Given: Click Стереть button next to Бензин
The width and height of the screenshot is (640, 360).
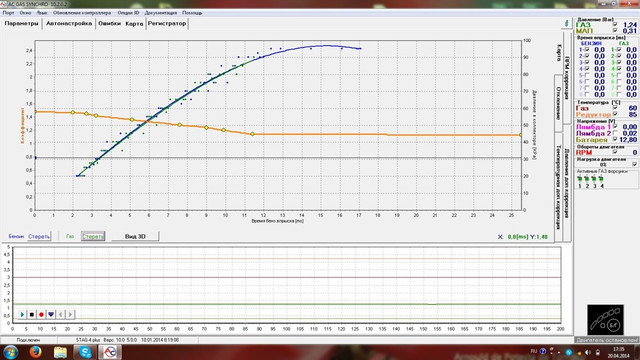Looking at the screenshot, I should (39, 236).
